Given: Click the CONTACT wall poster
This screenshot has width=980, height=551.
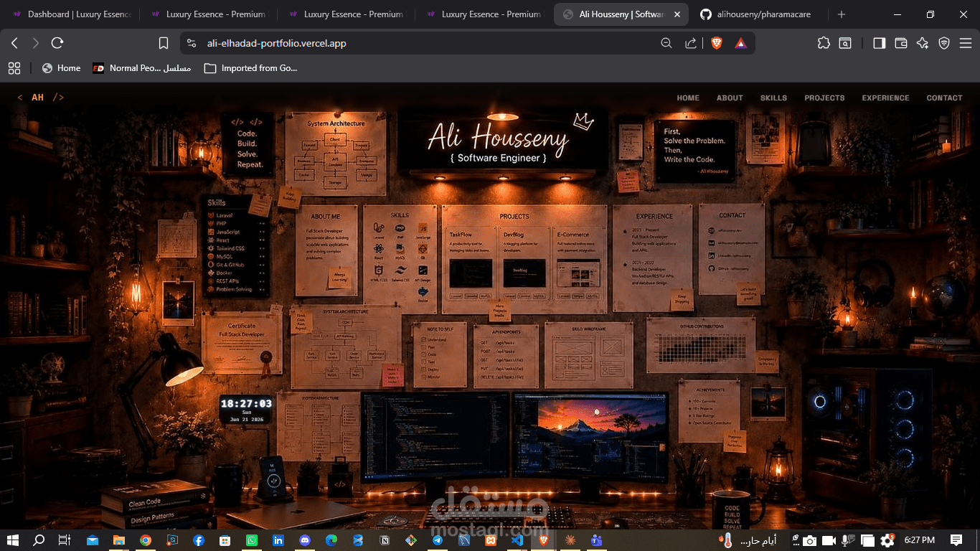Looking at the screenshot, I should point(731,250).
